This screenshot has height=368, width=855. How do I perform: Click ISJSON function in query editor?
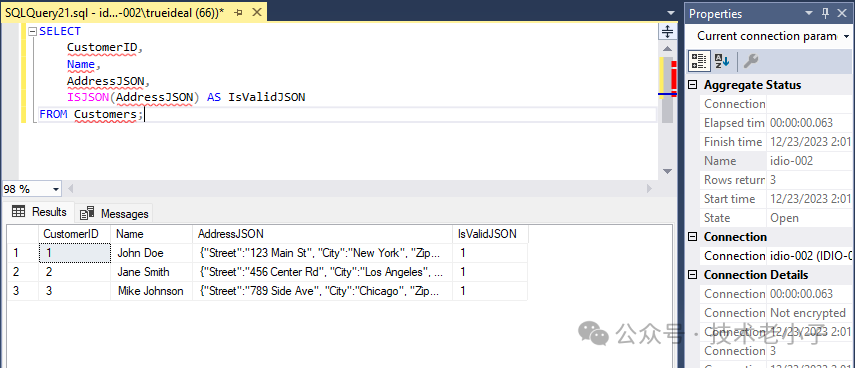[x=89, y=98]
